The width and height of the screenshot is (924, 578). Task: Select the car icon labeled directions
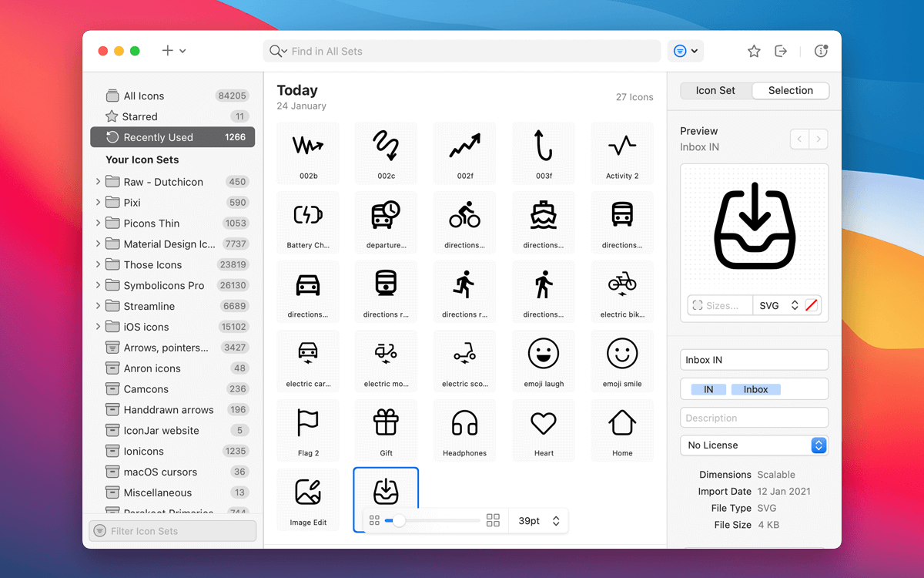[308, 291]
